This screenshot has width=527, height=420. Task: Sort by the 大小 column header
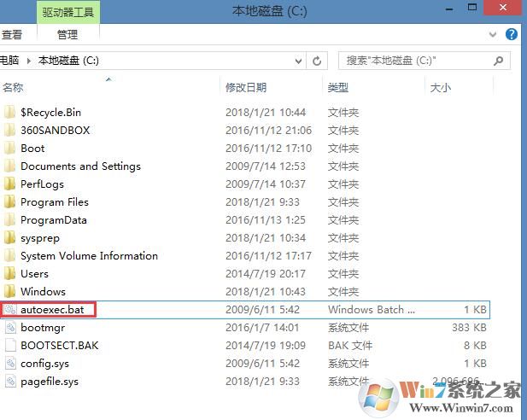pyautogui.click(x=440, y=88)
